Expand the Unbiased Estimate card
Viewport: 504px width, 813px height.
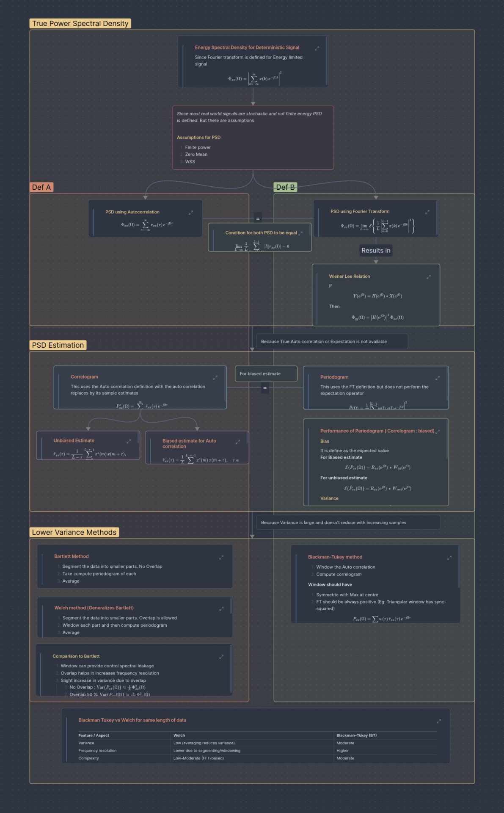[129, 442]
